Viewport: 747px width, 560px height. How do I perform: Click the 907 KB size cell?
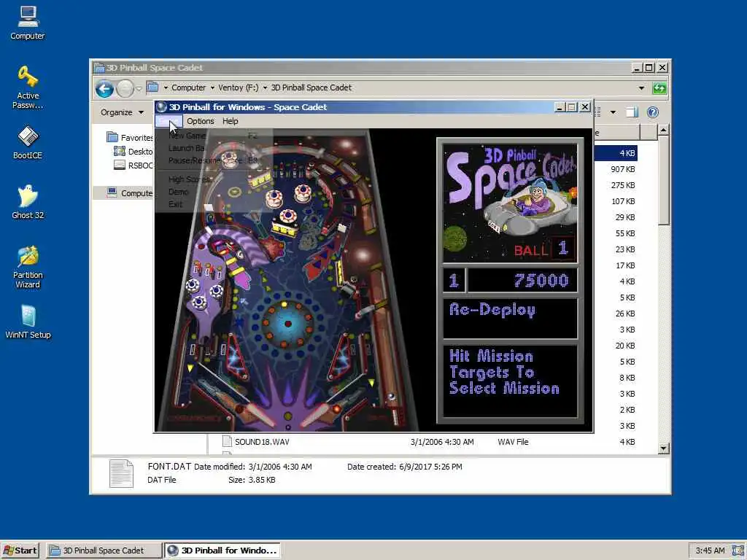pos(623,169)
